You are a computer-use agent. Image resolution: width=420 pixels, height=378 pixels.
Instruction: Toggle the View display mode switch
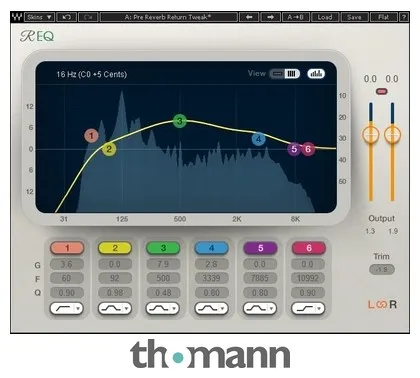tap(285, 74)
